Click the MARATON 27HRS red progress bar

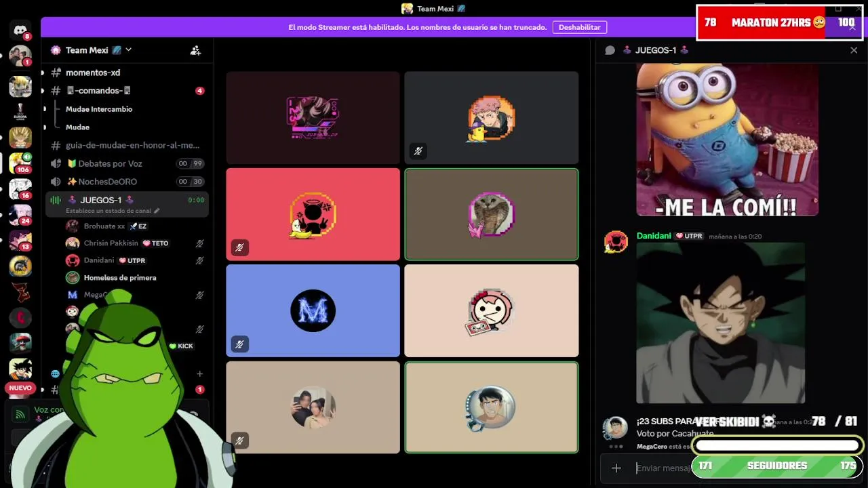point(778,22)
